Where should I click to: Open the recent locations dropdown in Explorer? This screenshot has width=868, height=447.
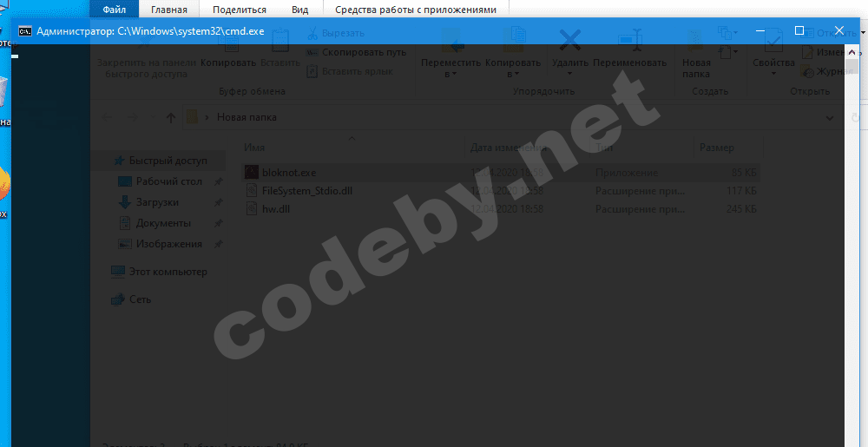pyautogui.click(x=152, y=118)
